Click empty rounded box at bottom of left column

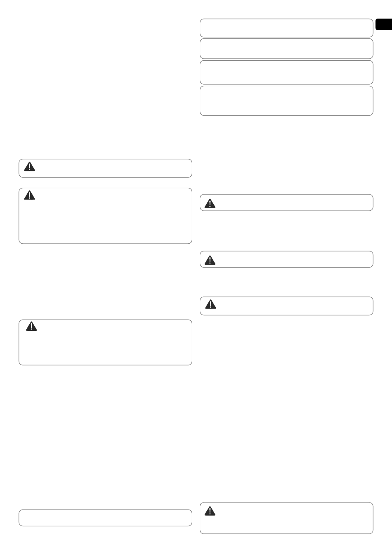[x=105, y=518]
